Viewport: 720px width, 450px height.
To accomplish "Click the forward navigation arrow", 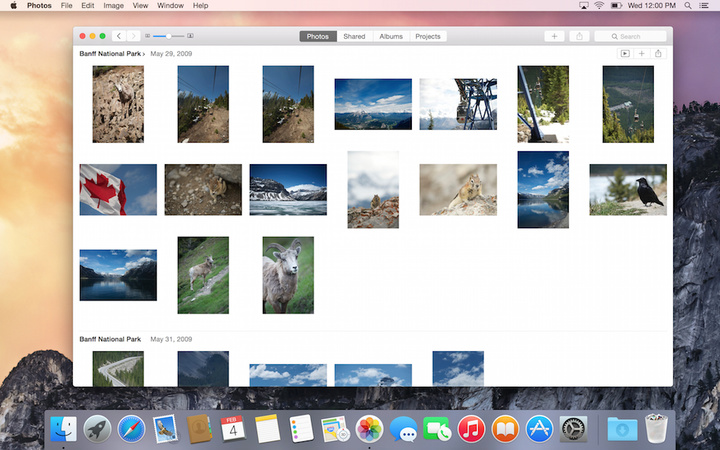I will click(x=133, y=36).
